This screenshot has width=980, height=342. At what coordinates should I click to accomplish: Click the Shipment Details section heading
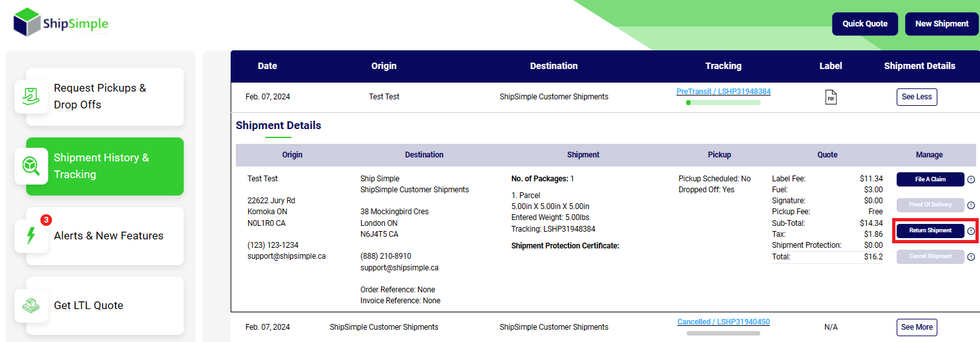pyautogui.click(x=278, y=125)
